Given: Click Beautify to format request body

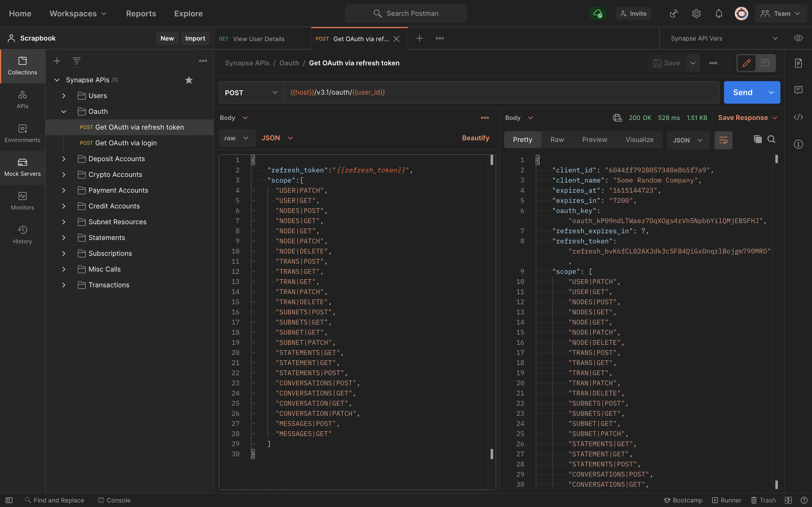Looking at the screenshot, I should coord(475,138).
